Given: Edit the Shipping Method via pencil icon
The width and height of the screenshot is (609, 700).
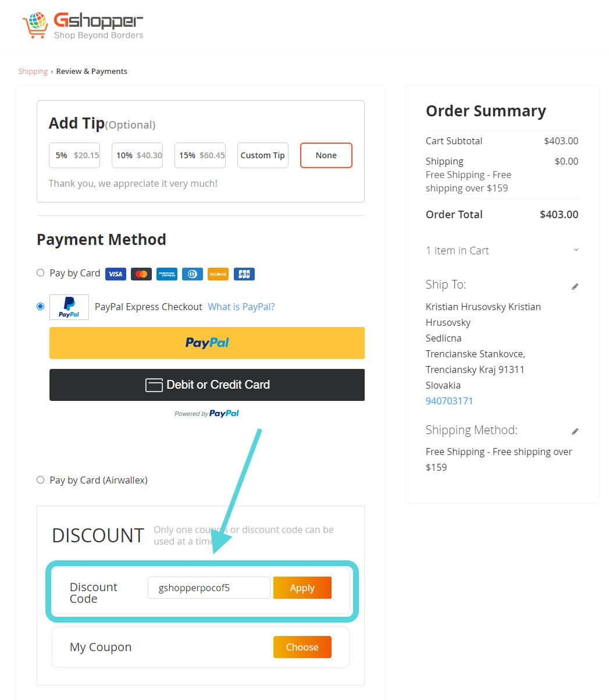Looking at the screenshot, I should (x=575, y=431).
